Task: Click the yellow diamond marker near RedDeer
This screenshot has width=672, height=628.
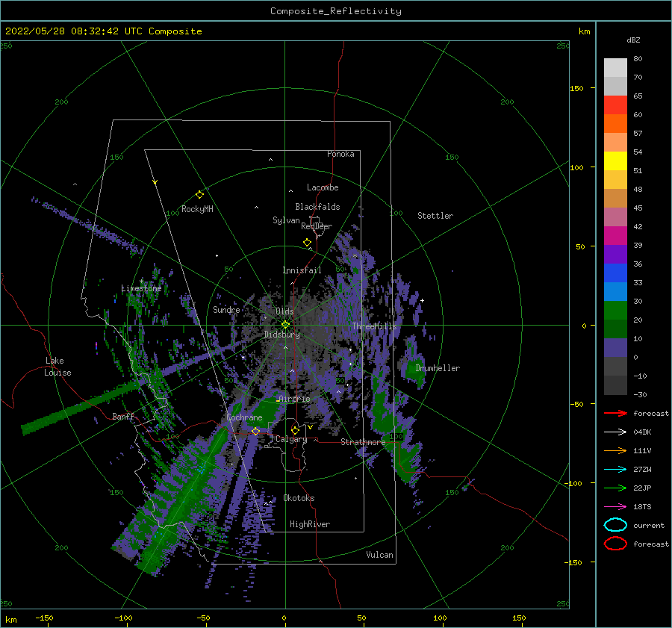Action: [x=307, y=243]
